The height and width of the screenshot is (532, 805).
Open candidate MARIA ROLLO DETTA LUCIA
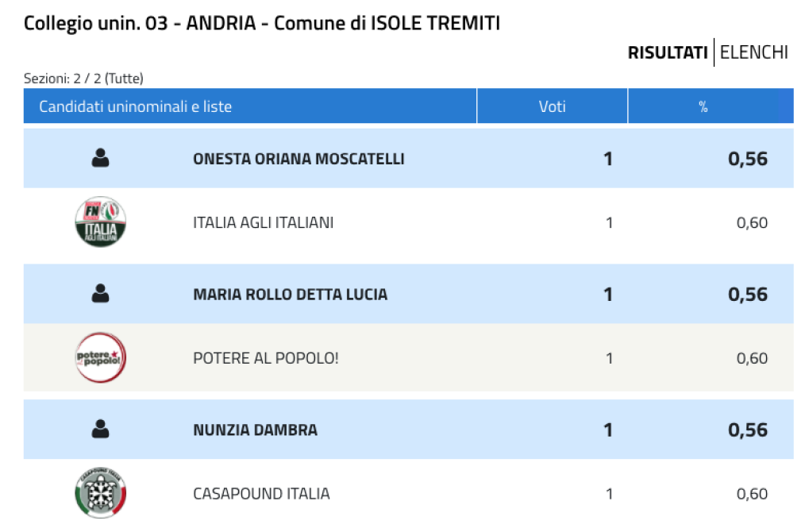[x=290, y=295]
